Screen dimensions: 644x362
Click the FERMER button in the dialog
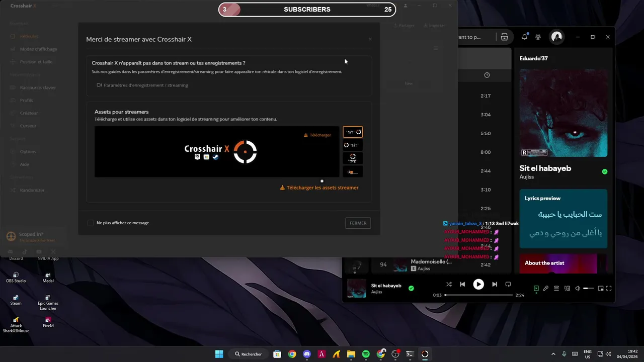[358, 223]
